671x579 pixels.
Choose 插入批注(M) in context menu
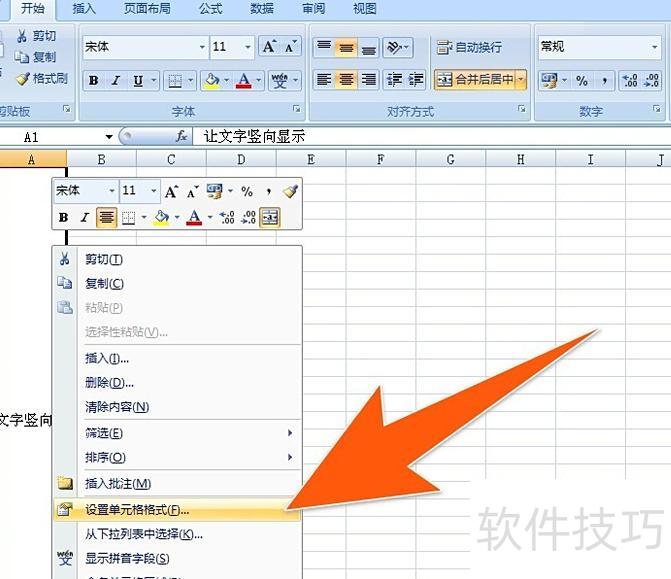pos(178,484)
